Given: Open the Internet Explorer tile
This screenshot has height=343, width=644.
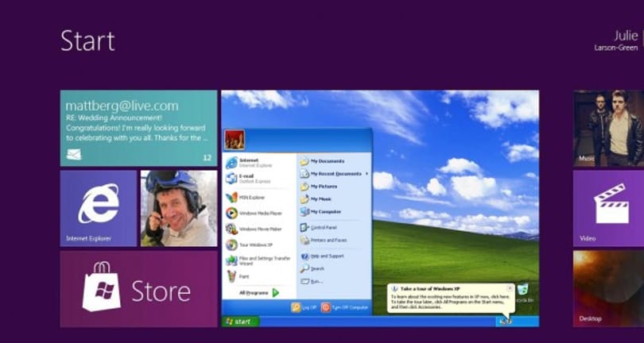Looking at the screenshot, I should click(98, 209).
